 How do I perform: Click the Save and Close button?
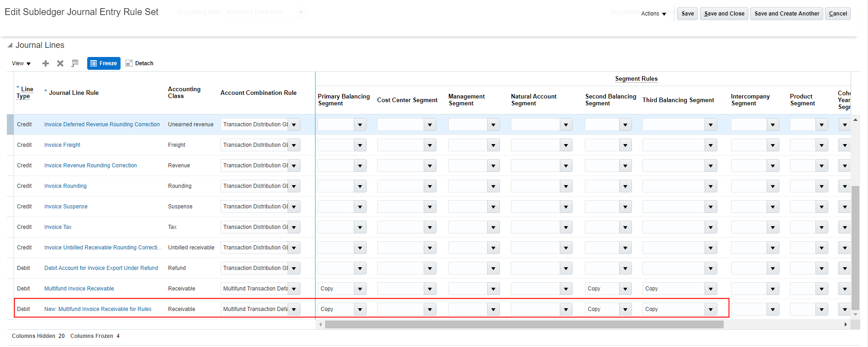click(x=724, y=14)
